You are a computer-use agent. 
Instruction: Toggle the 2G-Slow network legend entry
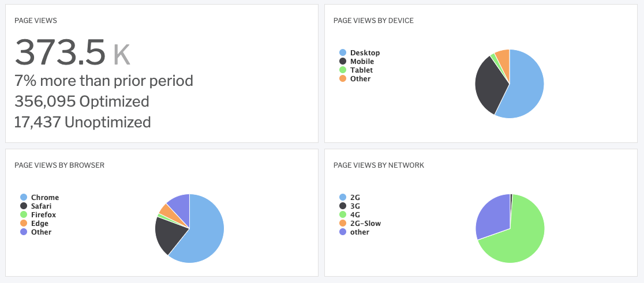[360, 224]
